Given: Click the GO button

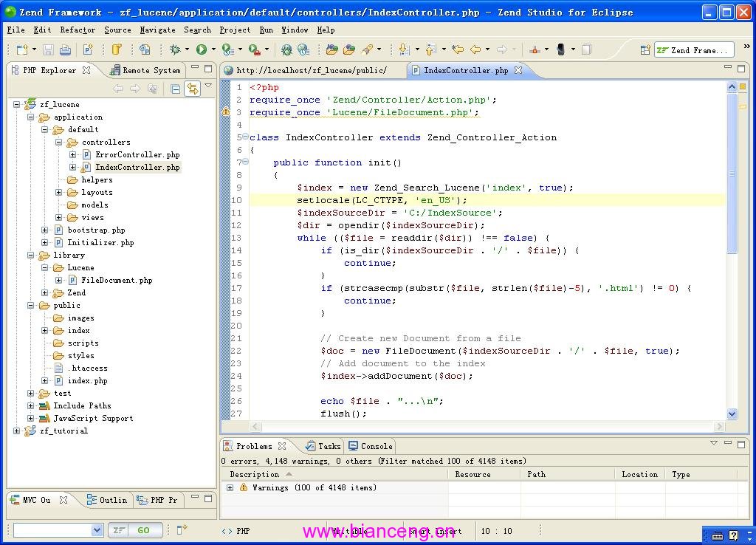Looking at the screenshot, I should pyautogui.click(x=134, y=530).
